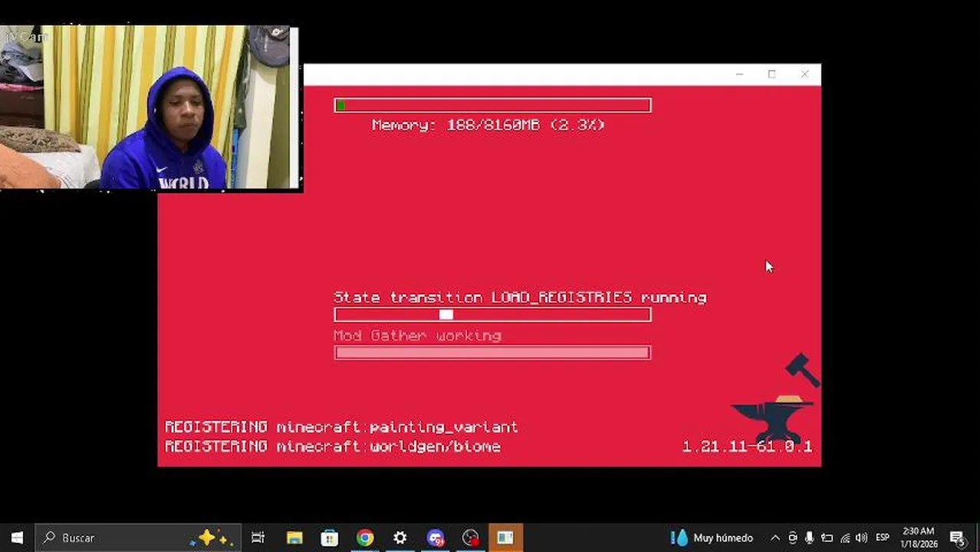Launch Microsoft Store from the taskbar
The image size is (980, 552).
[330, 537]
